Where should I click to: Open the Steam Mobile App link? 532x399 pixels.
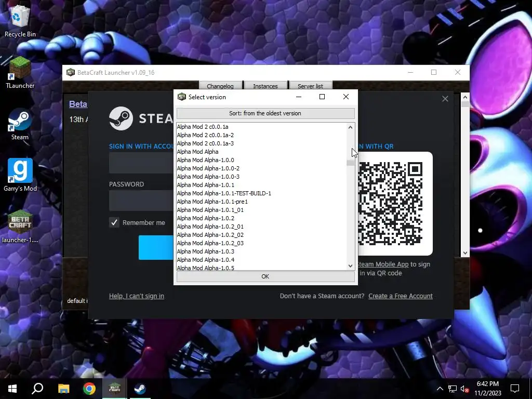pyautogui.click(x=383, y=264)
